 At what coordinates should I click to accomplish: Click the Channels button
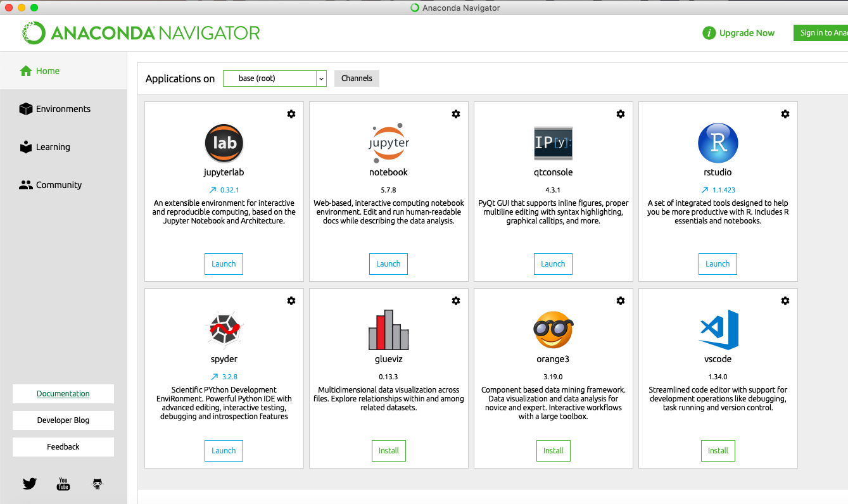click(357, 79)
